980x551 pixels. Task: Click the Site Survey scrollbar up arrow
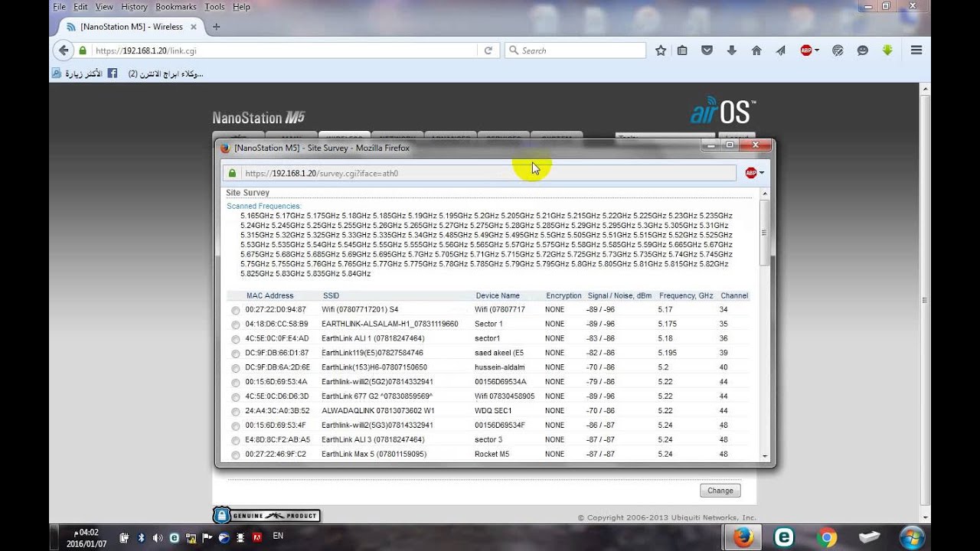point(765,194)
